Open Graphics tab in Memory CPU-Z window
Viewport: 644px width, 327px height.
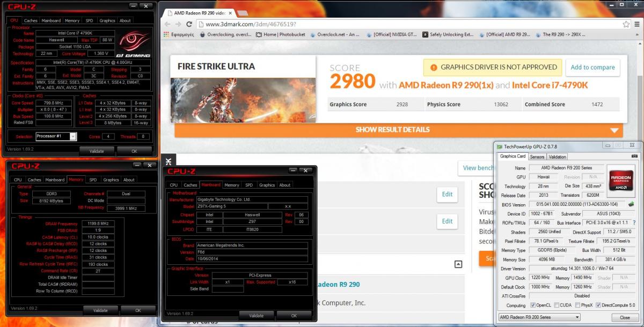[x=111, y=180]
